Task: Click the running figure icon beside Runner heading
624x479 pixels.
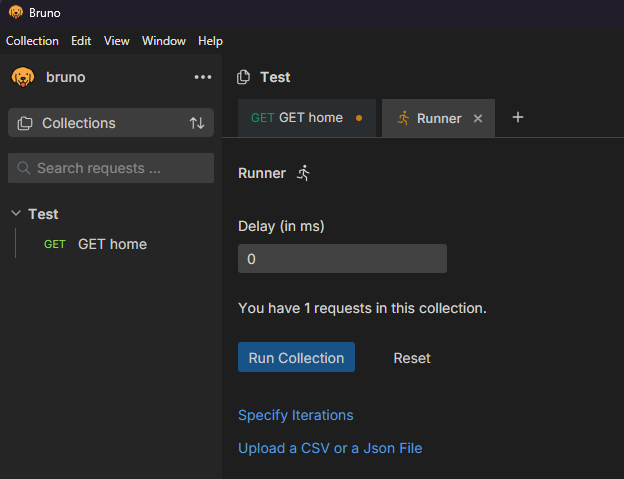Action: [304, 173]
